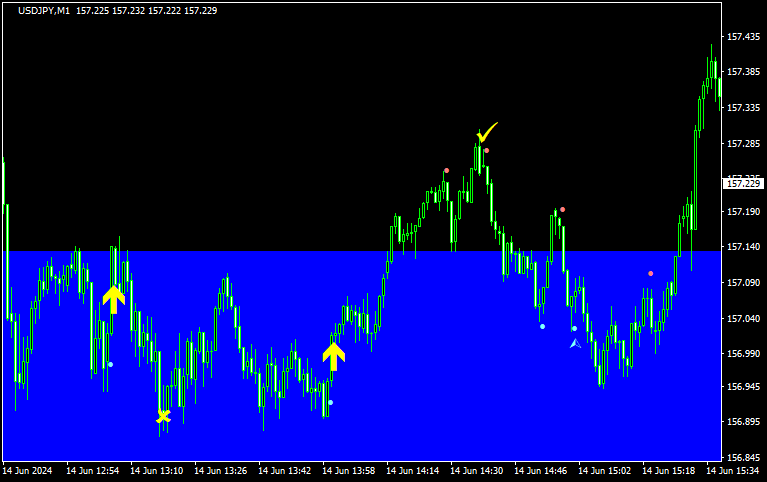
Task: Select the cyan dot below the first yellow arrow
Action: tap(110, 365)
